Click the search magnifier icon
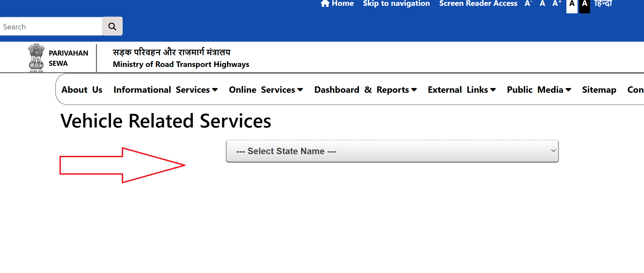 click(x=112, y=26)
